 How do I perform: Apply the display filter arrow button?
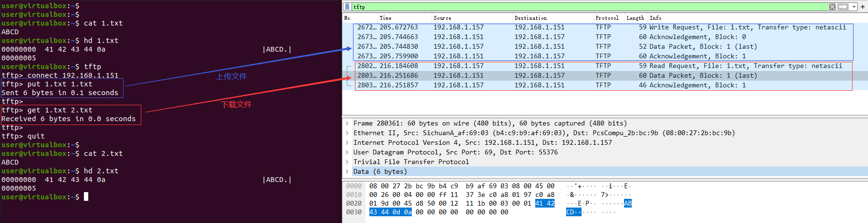843,7
